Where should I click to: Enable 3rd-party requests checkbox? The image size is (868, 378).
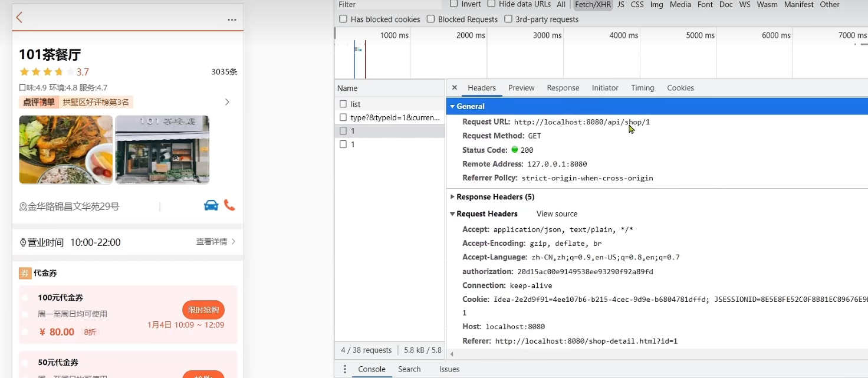(508, 19)
